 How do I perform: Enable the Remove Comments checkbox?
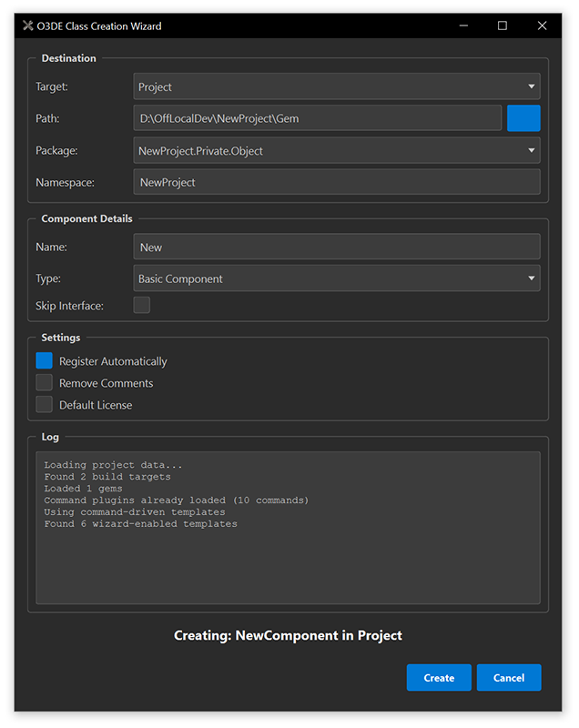[x=44, y=382]
